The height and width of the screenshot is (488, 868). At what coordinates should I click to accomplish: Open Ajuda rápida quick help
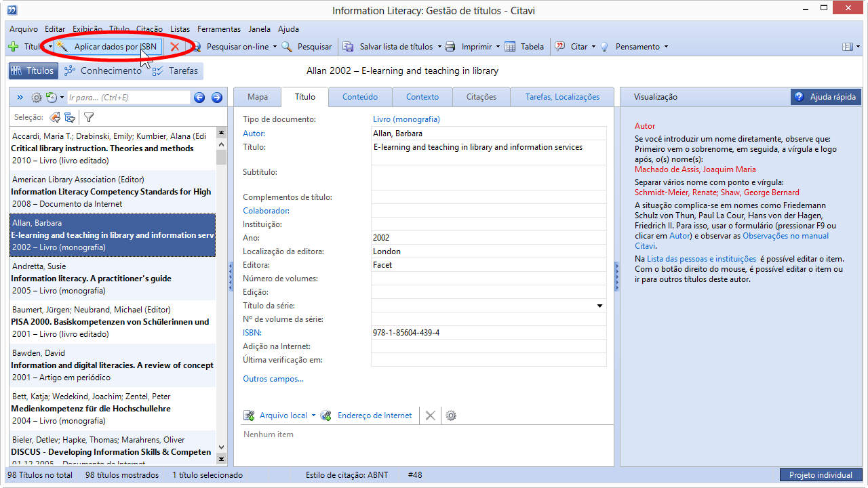(826, 97)
